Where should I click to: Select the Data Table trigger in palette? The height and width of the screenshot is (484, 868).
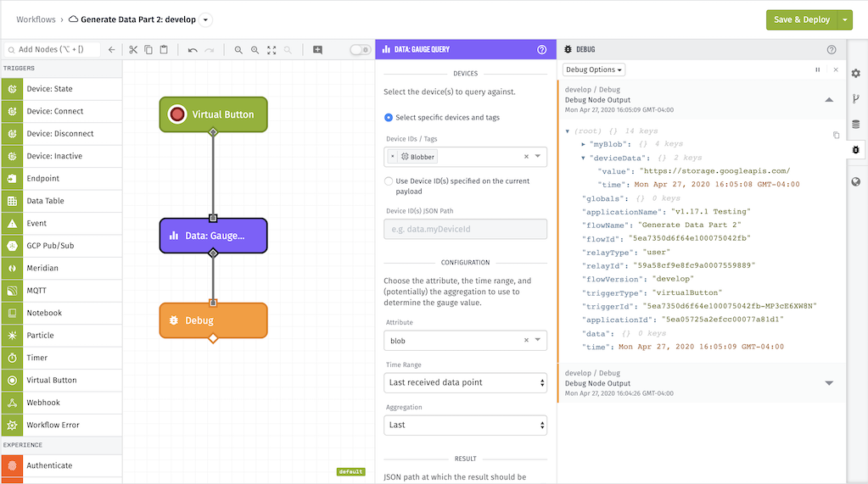click(61, 201)
